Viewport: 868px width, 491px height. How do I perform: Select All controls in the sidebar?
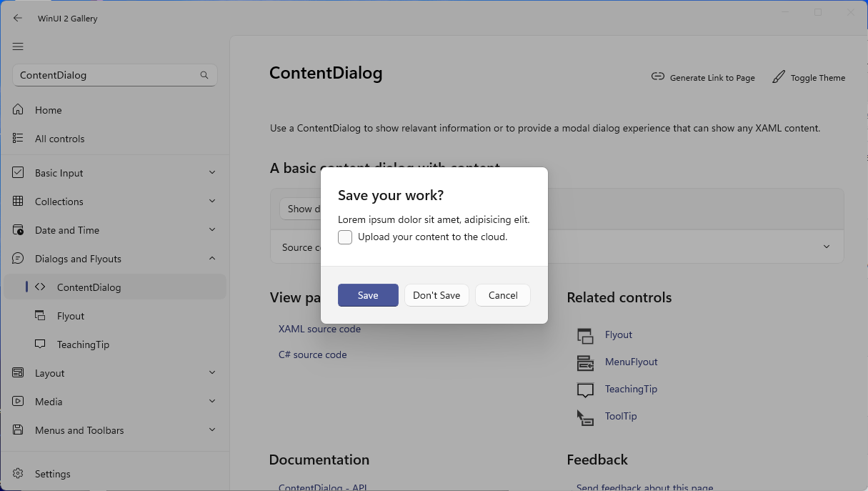pyautogui.click(x=61, y=138)
